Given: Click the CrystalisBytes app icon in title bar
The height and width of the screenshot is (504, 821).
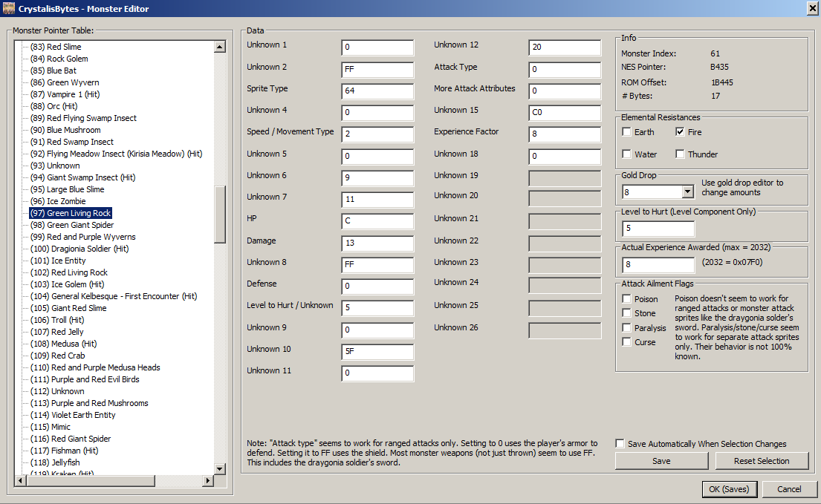Looking at the screenshot, I should (9, 8).
